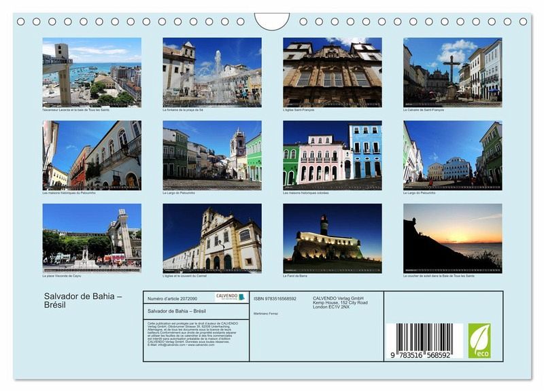This screenshot has height=392, width=544.
Task: Open the Lacerda elevator bay view photo
Action: coord(92,72)
